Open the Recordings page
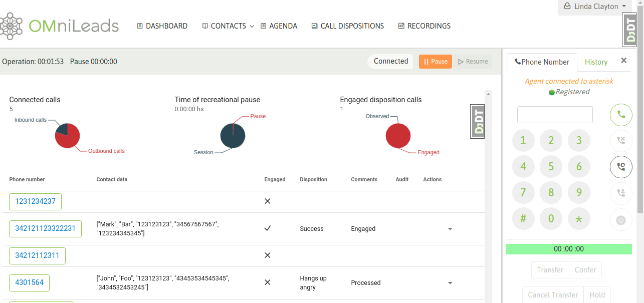 (x=424, y=26)
